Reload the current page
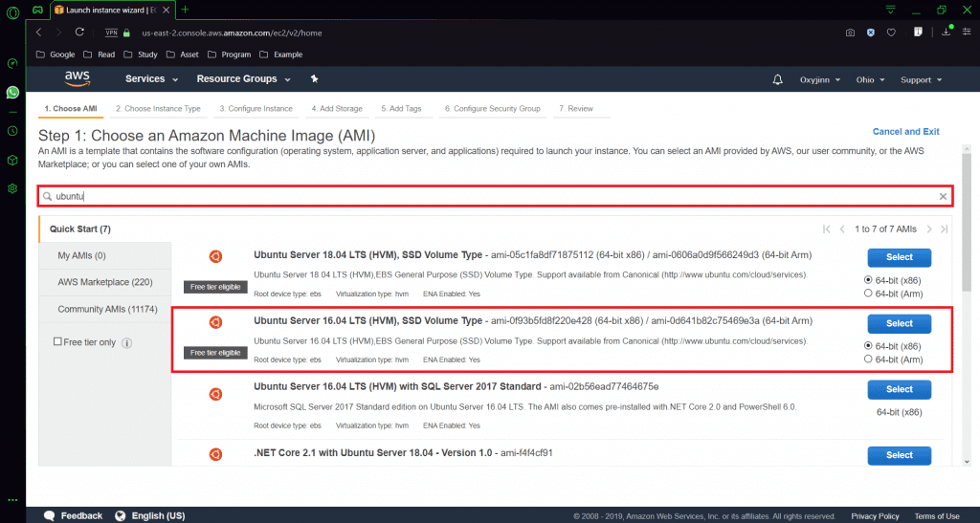The height and width of the screenshot is (523, 980). (79, 33)
